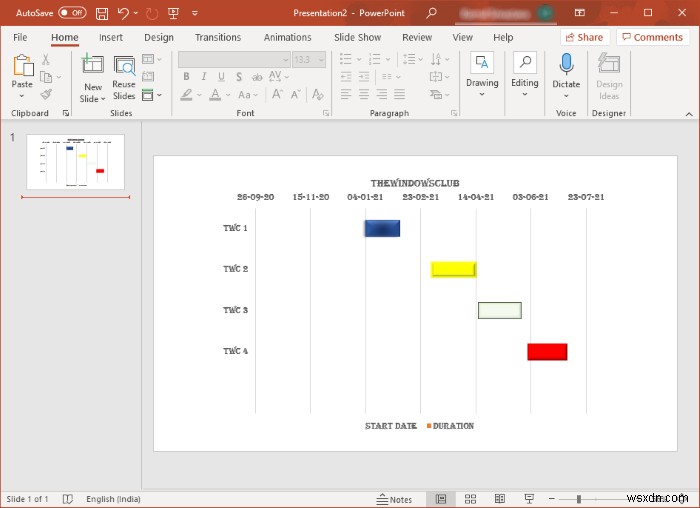Expand the Paste dropdown arrow

point(22,97)
